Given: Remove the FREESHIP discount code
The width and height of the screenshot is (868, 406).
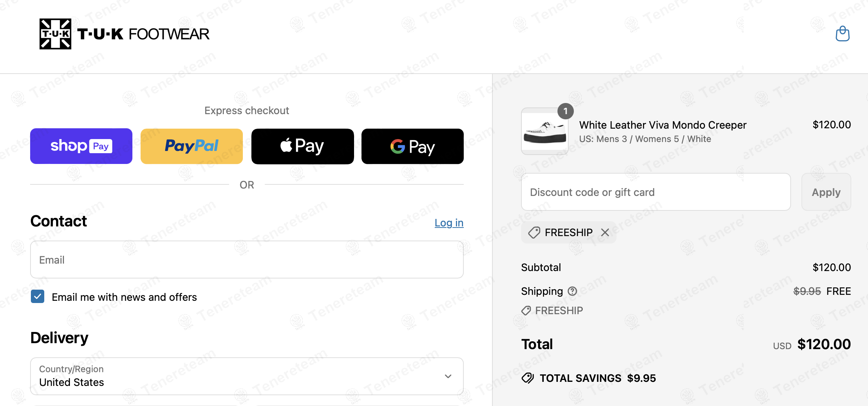Looking at the screenshot, I should point(605,232).
